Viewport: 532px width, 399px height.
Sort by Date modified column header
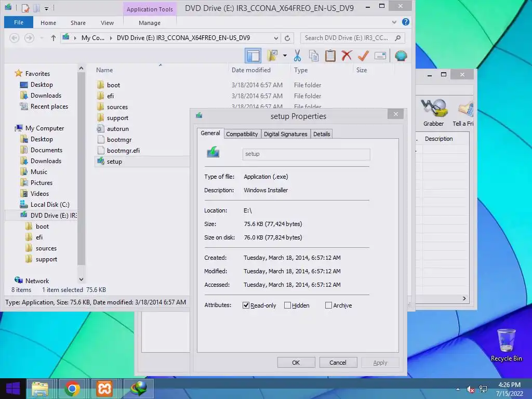(251, 70)
